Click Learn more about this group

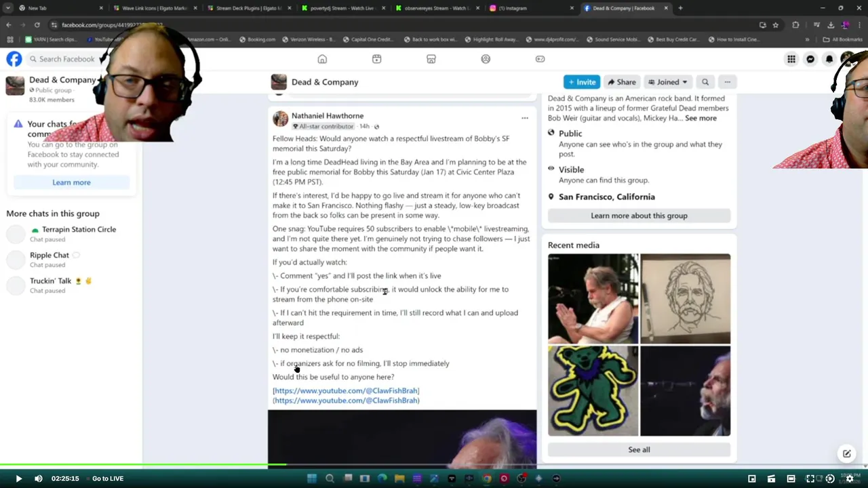tap(639, 216)
